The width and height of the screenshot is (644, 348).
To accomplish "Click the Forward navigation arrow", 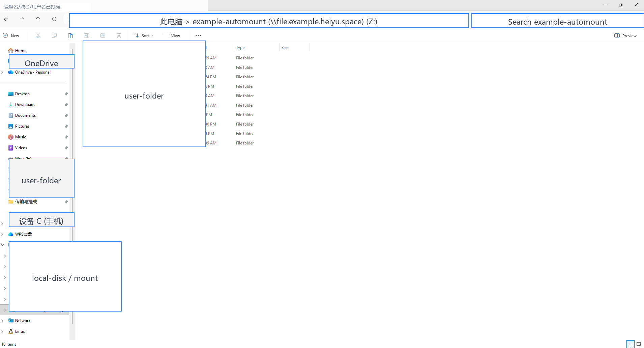I will (x=22, y=19).
